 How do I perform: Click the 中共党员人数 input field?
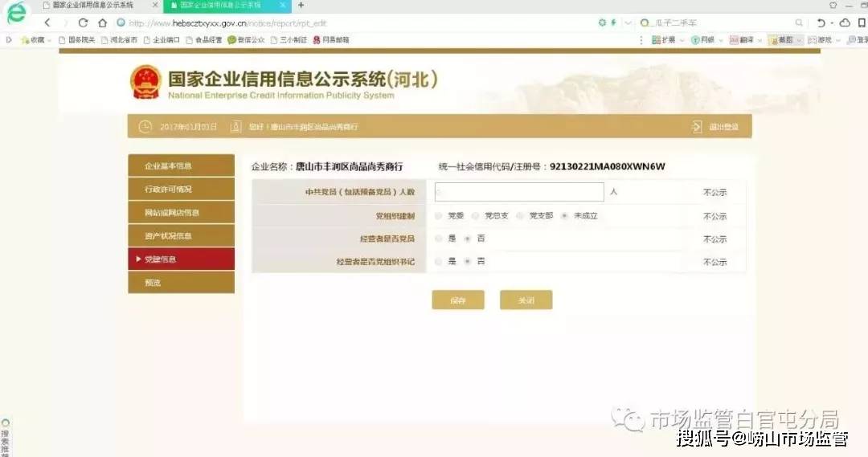518,192
